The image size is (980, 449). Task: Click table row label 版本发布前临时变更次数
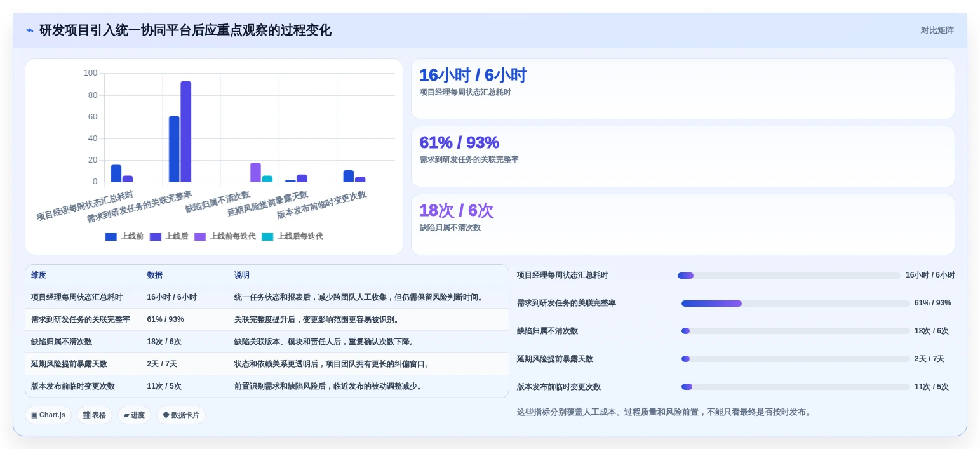click(x=73, y=386)
